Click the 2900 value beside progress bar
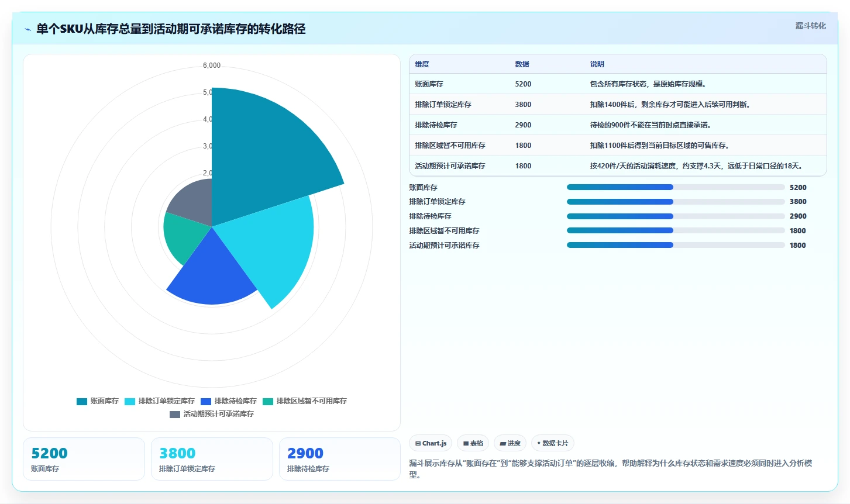Screen dimensions: 850x504 point(798,216)
